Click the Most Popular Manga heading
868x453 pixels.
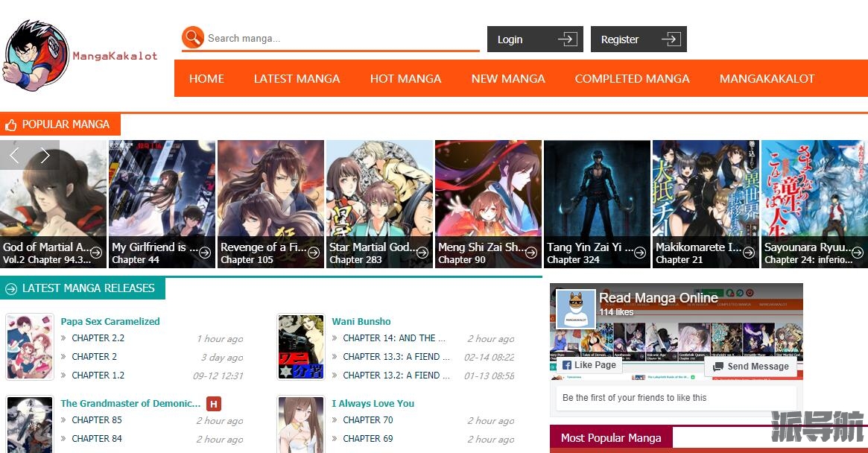click(x=611, y=438)
